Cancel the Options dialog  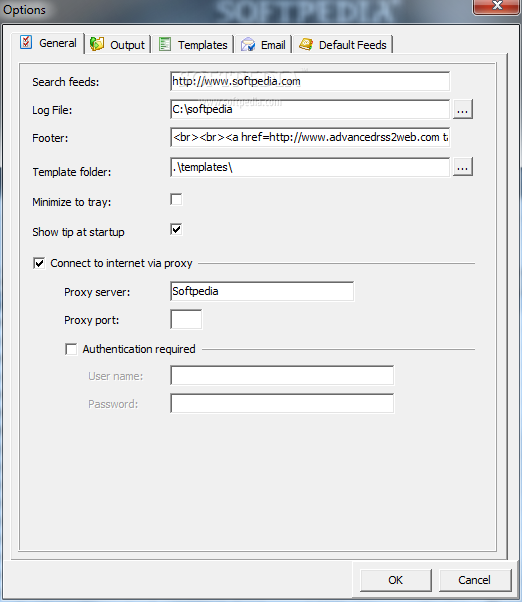click(475, 580)
